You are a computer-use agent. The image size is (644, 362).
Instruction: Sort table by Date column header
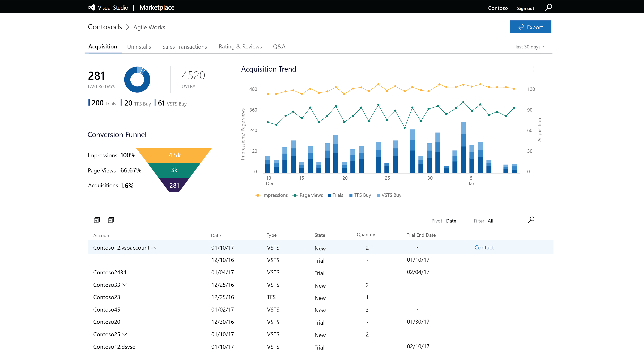pos(216,235)
